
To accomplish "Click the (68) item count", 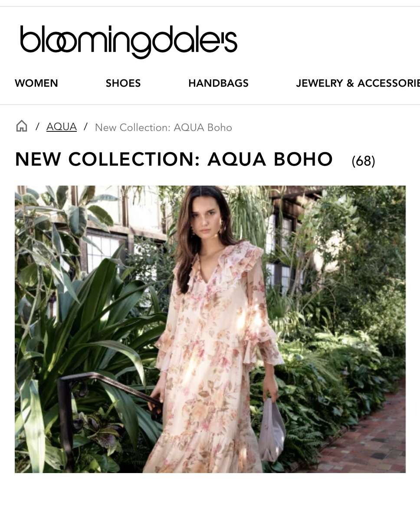I will click(x=363, y=161).
